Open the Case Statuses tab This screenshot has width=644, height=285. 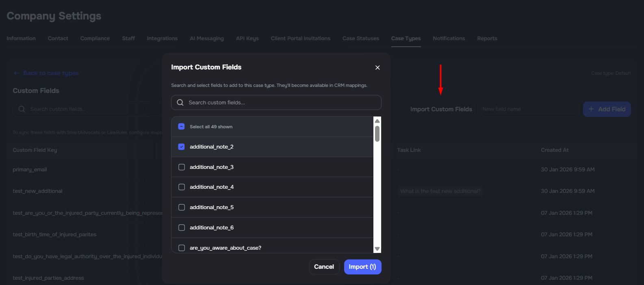[360, 39]
